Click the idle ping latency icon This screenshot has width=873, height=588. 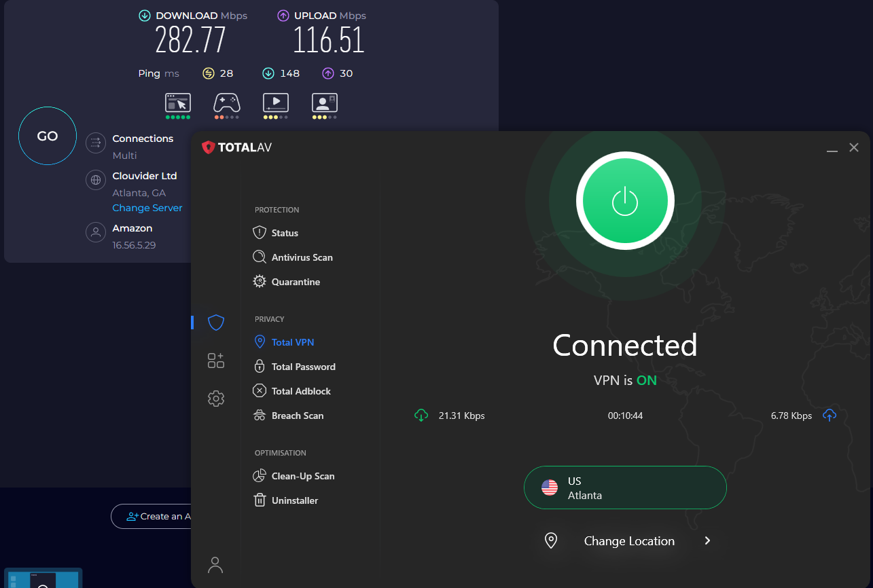(209, 73)
